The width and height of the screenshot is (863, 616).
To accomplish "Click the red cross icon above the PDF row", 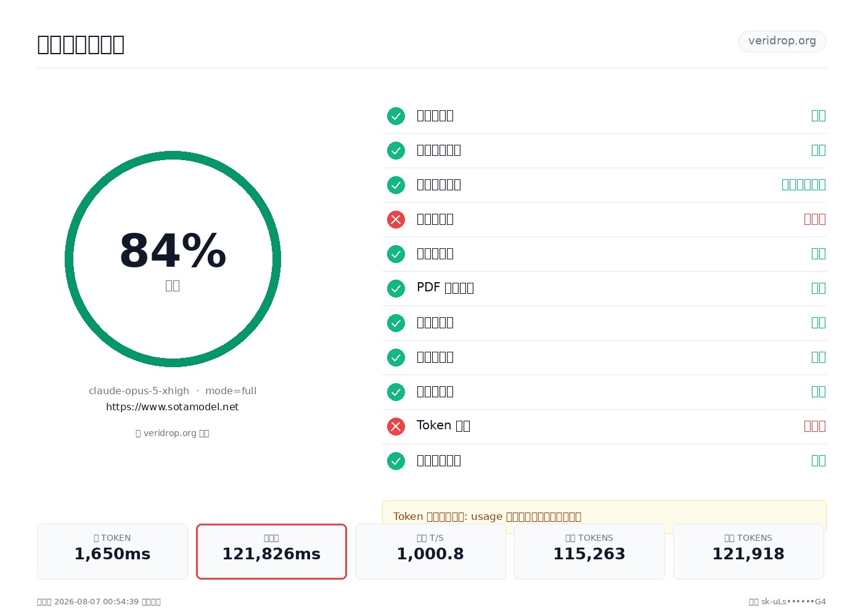I will 396,219.
